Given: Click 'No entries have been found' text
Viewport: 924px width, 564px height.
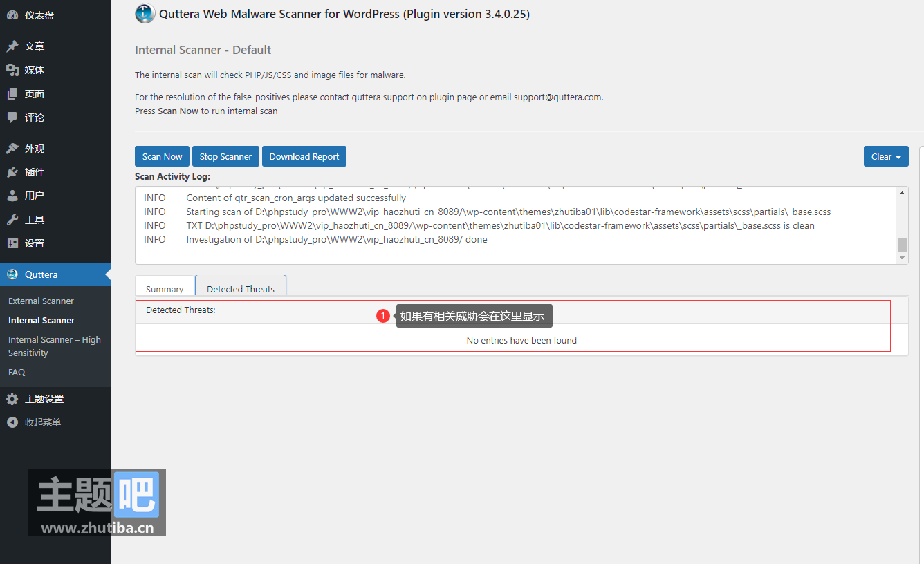Looking at the screenshot, I should (521, 340).
